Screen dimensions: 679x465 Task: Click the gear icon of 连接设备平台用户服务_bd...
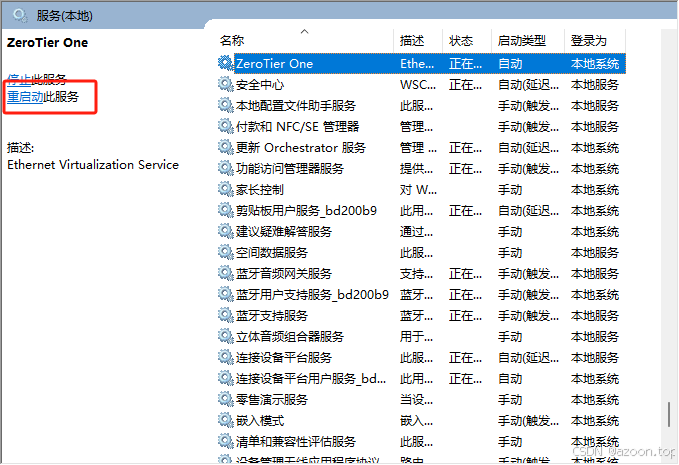click(225, 378)
